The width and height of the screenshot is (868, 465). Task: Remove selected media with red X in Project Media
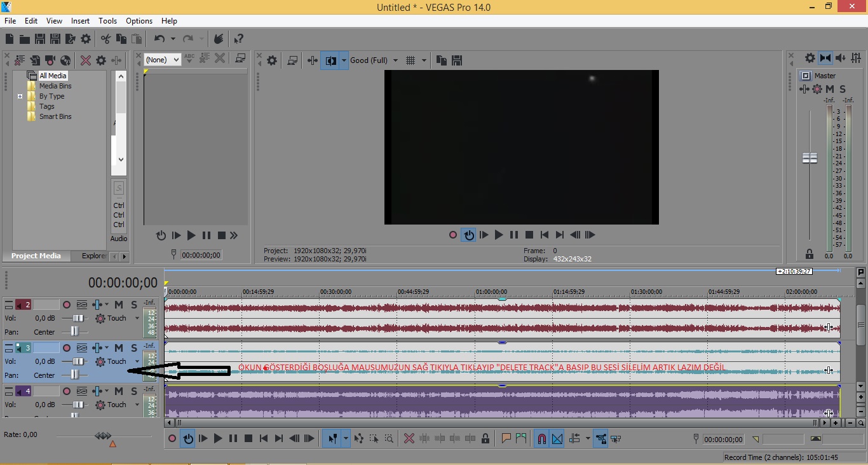86,60
